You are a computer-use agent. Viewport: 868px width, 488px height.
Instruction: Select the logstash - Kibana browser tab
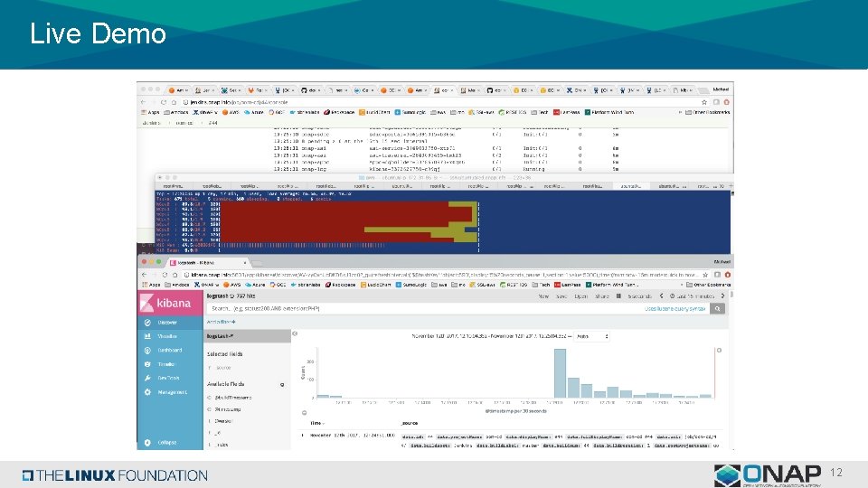208,263
